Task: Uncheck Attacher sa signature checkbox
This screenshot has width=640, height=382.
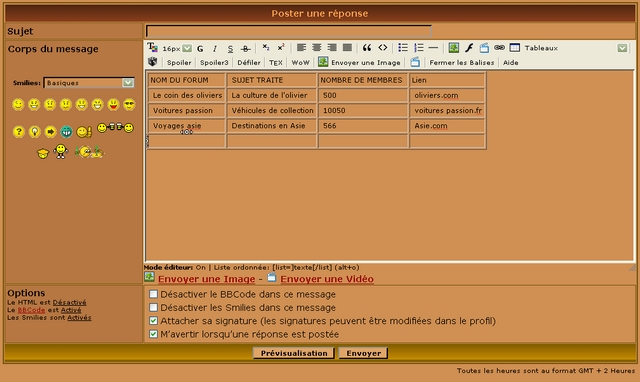Action: [153, 321]
